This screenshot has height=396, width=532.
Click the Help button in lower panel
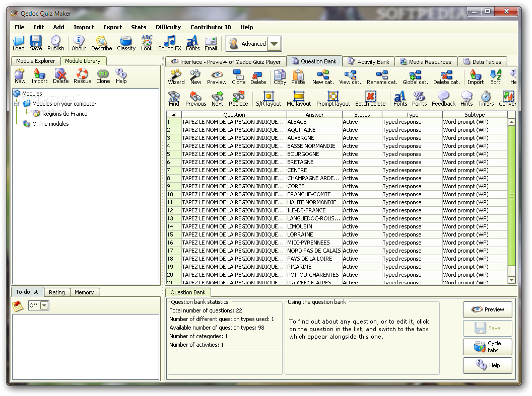pyautogui.click(x=488, y=365)
